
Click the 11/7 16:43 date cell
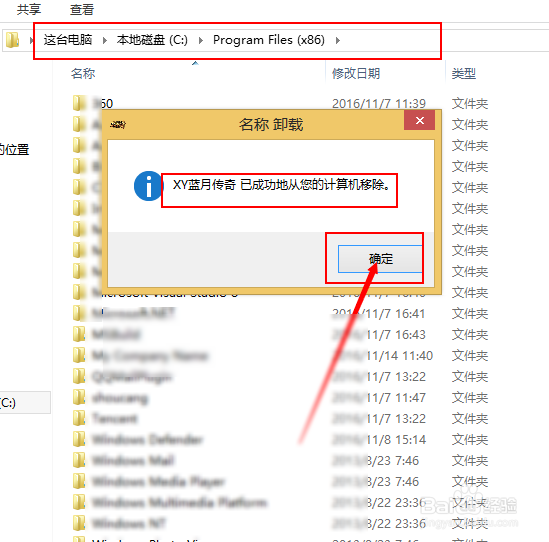379,335
